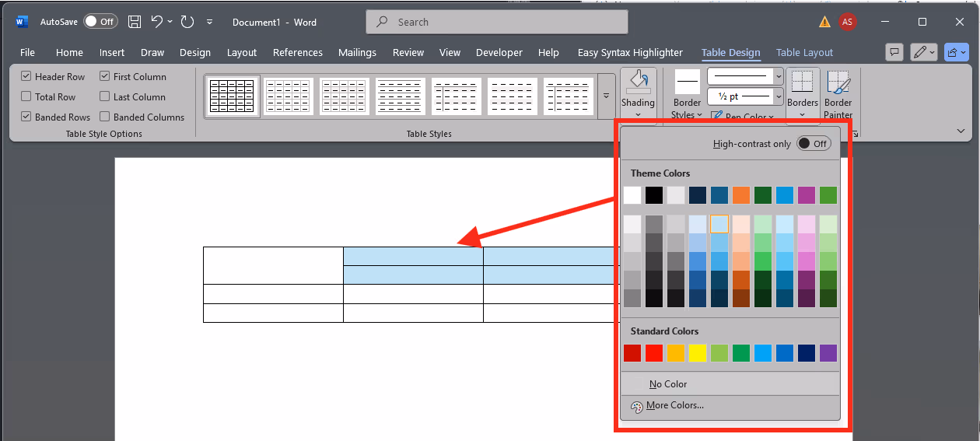Viewport: 980px width, 441px height.
Task: Click the Redo icon in title bar
Action: (x=187, y=22)
